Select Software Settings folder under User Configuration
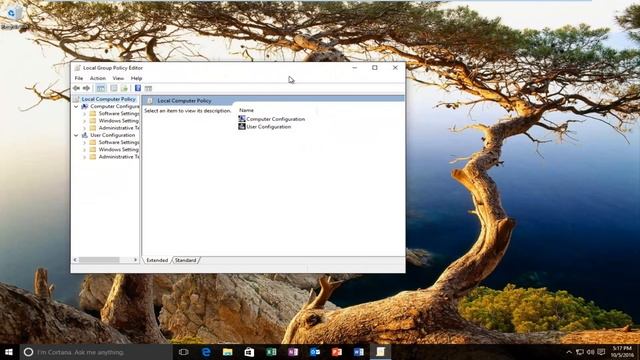The height and width of the screenshot is (360, 640). click(x=119, y=142)
